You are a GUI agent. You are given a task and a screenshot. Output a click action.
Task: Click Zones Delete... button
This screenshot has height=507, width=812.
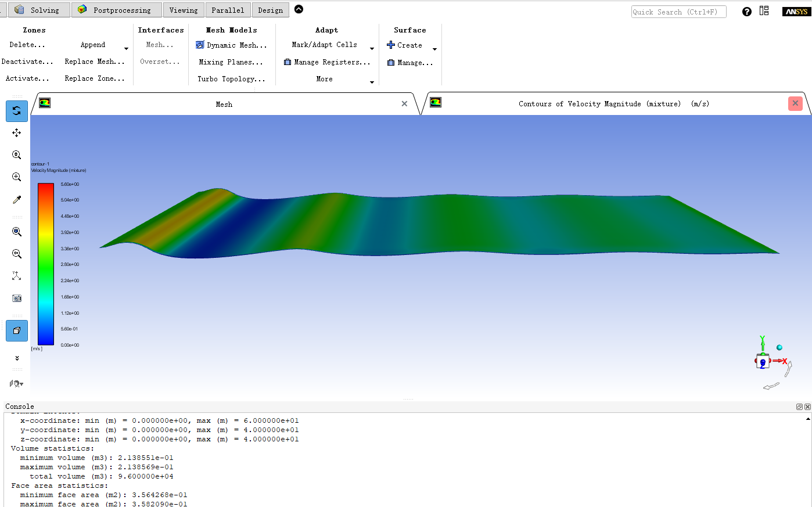(x=27, y=45)
